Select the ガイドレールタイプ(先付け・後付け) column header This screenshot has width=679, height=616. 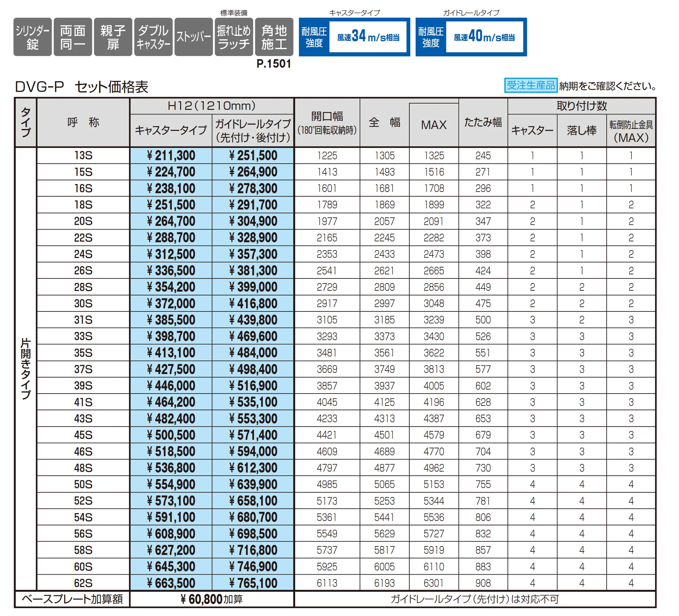coord(253,131)
